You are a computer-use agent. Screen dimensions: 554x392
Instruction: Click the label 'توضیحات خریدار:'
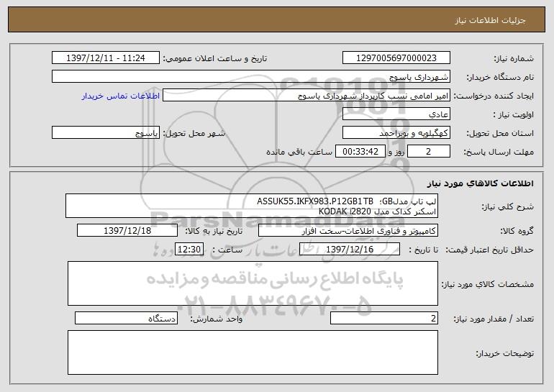[x=505, y=353]
